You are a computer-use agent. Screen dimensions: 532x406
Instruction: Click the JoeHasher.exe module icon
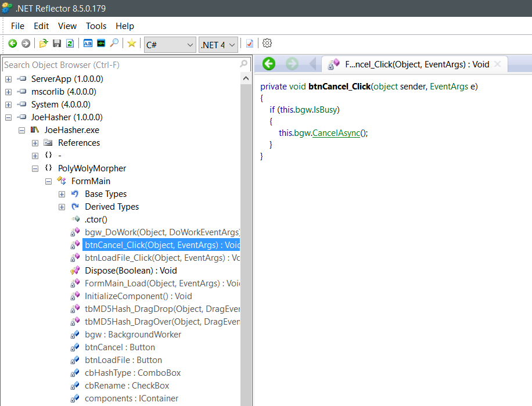click(x=35, y=130)
